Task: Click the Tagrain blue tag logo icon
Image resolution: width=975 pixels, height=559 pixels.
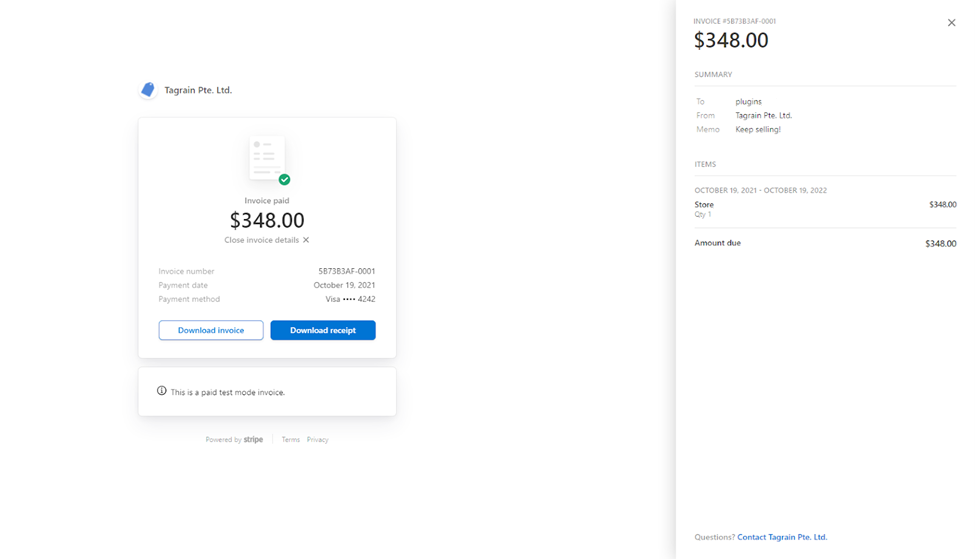Action: pyautogui.click(x=148, y=90)
